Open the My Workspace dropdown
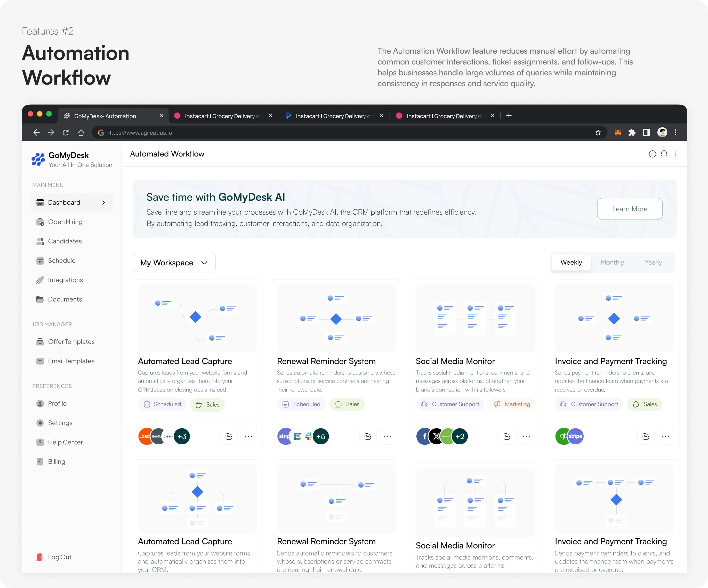 (174, 263)
